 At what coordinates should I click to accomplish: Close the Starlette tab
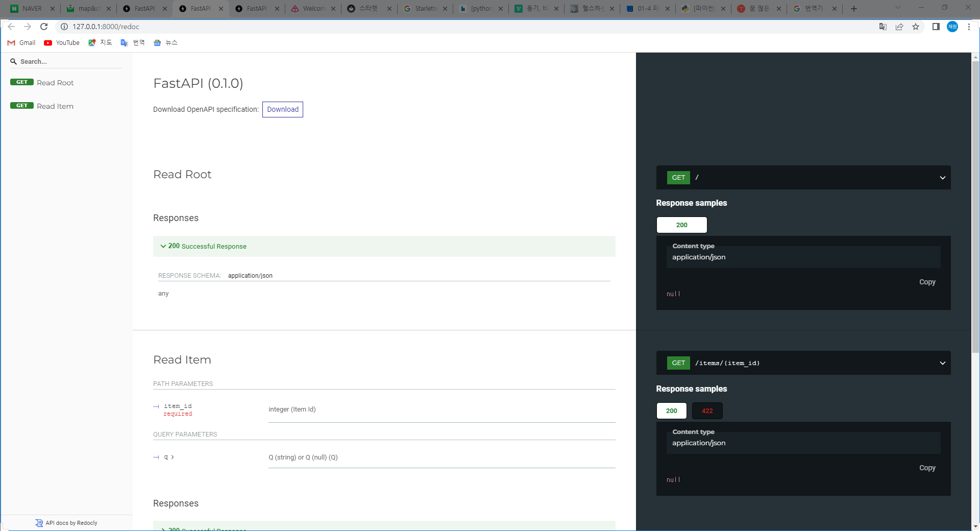445,9
